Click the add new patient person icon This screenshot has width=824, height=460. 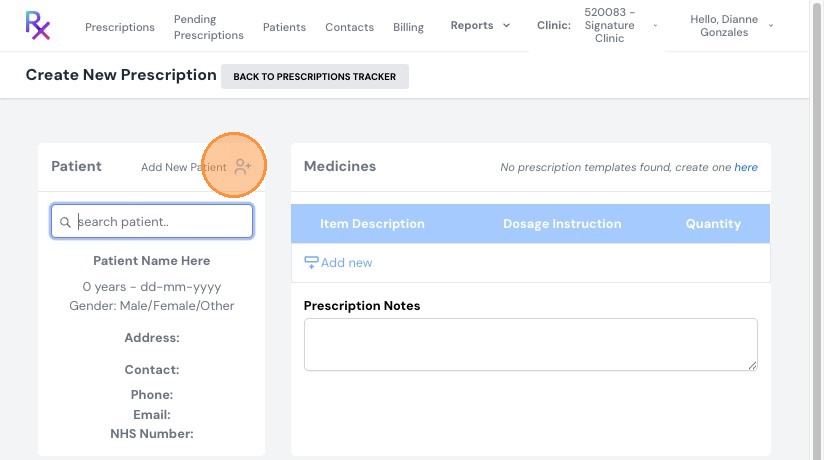pos(243,167)
